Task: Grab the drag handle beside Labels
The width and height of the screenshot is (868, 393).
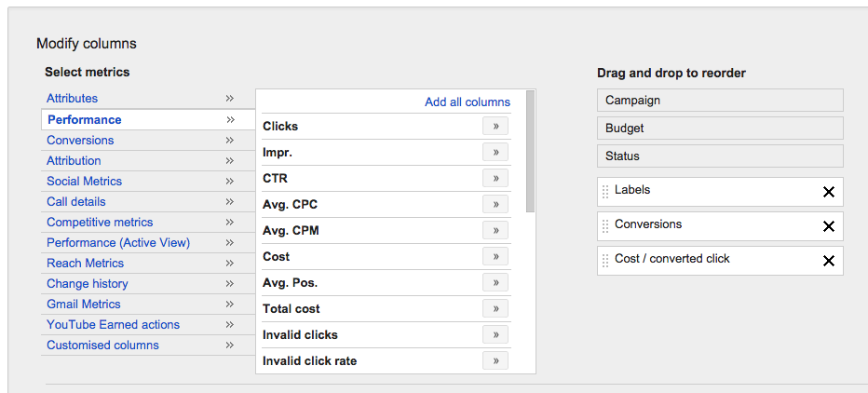Action: tap(605, 192)
